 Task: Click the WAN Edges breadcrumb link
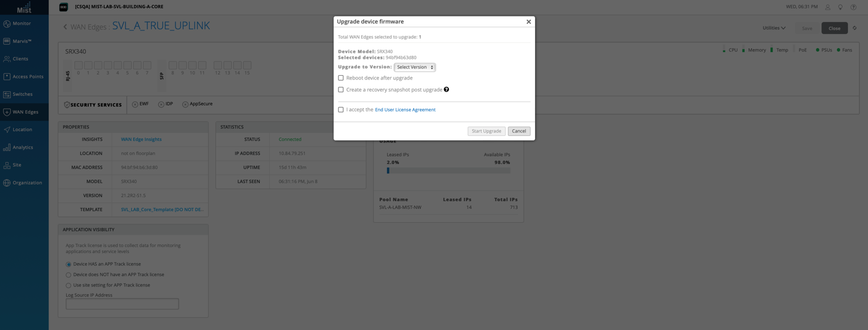point(89,27)
